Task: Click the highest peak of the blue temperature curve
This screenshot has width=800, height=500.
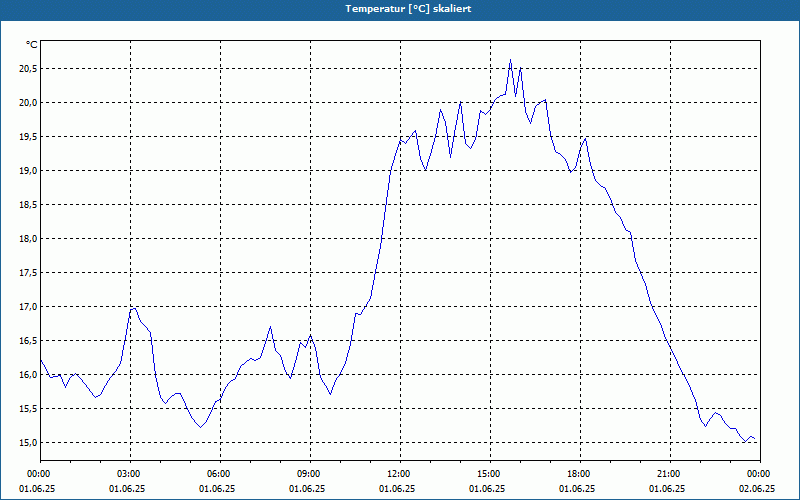Action: 510,60
